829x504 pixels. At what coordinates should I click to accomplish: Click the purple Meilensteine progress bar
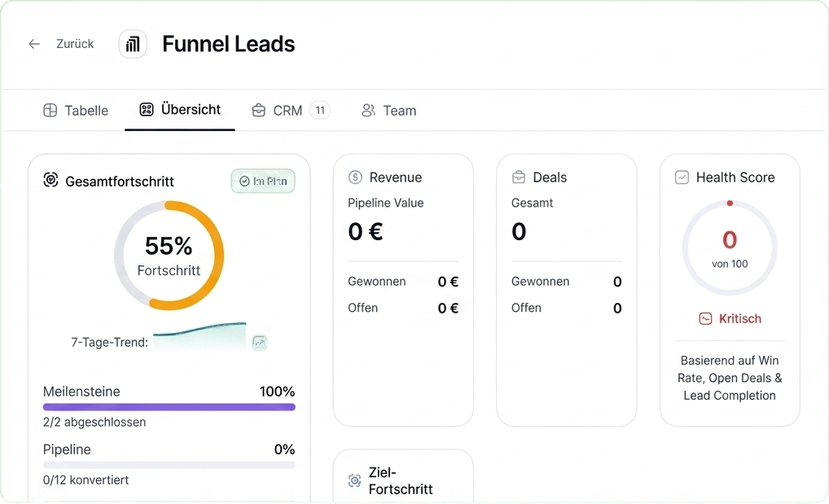[x=169, y=407]
